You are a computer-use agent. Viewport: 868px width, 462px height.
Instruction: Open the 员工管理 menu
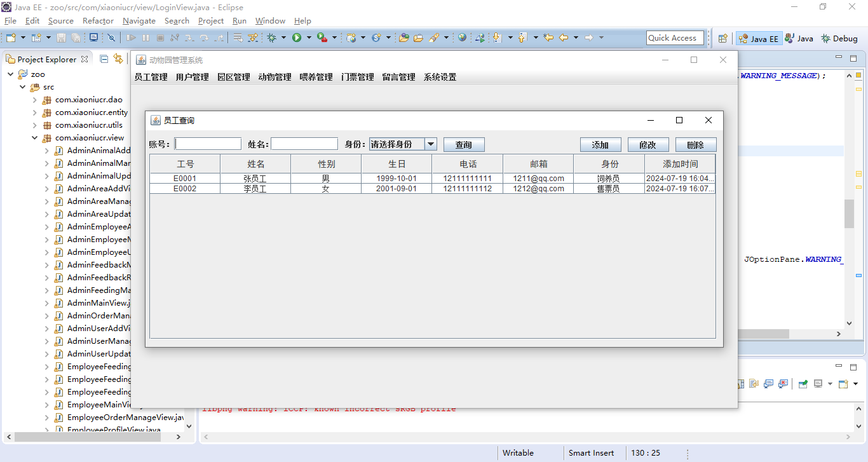151,78
